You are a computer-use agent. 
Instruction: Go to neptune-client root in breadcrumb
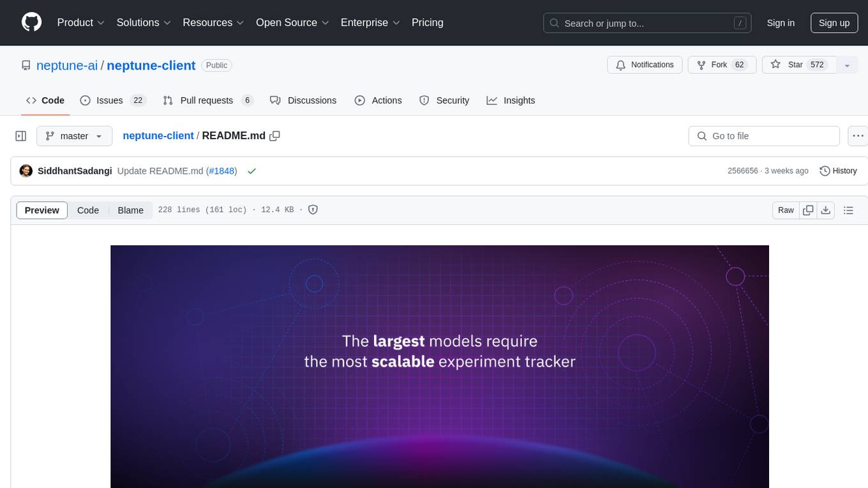pyautogui.click(x=158, y=136)
